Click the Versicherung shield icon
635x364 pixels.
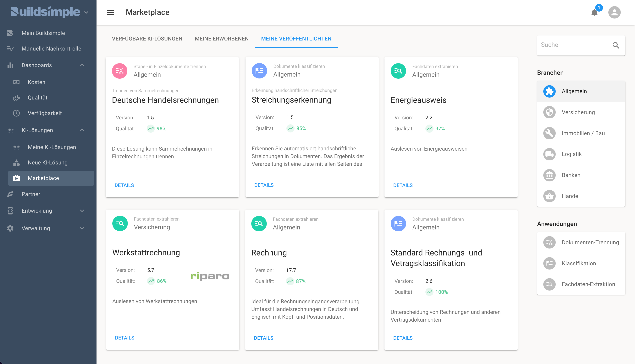pos(549,112)
